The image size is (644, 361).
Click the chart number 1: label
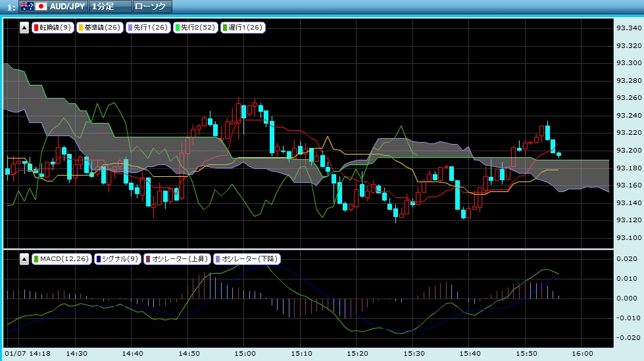click(11, 7)
